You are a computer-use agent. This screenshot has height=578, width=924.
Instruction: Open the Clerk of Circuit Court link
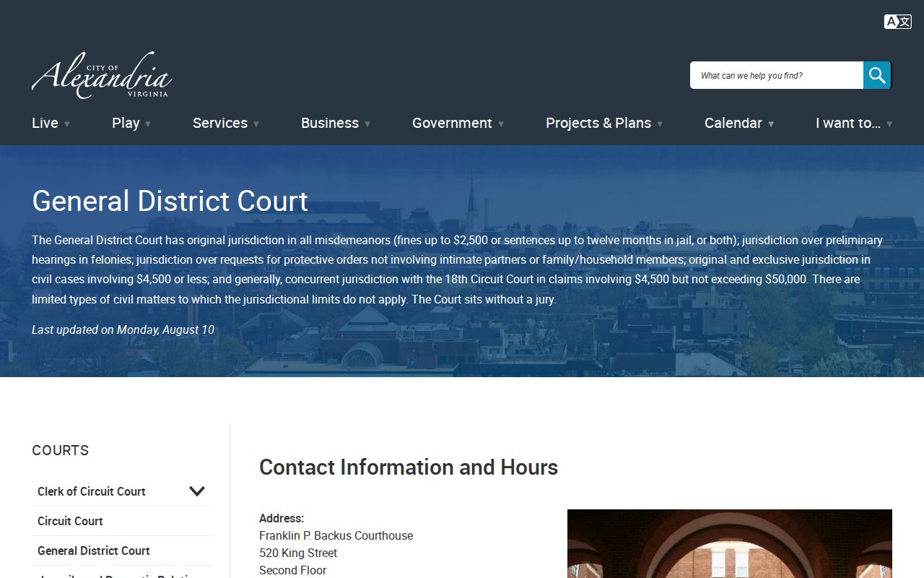[x=92, y=491]
